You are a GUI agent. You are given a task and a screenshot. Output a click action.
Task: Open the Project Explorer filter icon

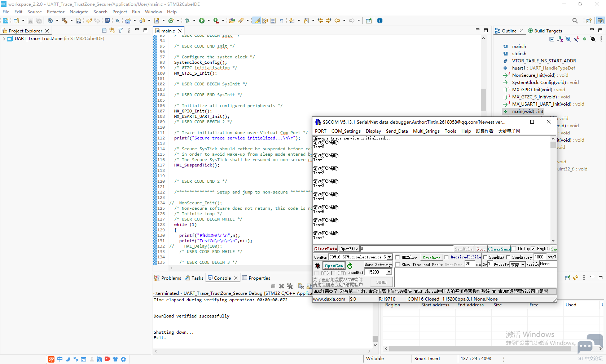tap(120, 31)
